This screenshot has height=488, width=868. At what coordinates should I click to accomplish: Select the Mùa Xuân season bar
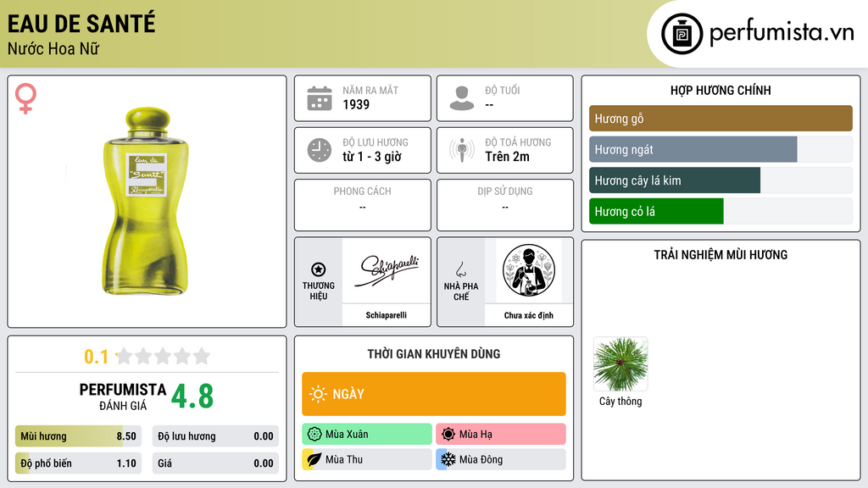[367, 435]
